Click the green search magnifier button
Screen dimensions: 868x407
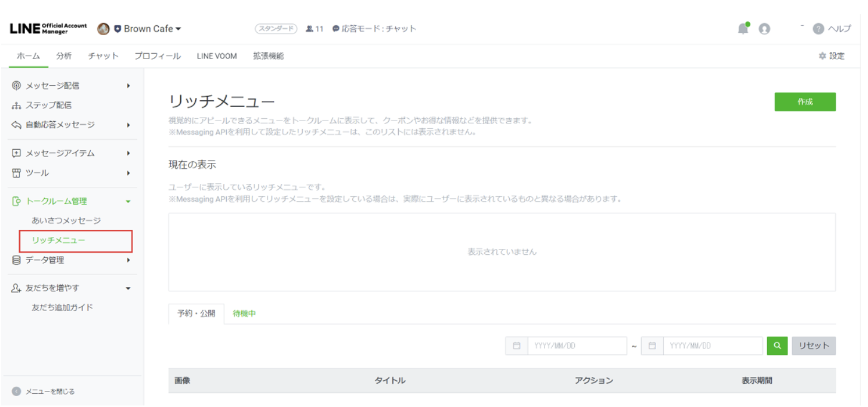(x=777, y=346)
